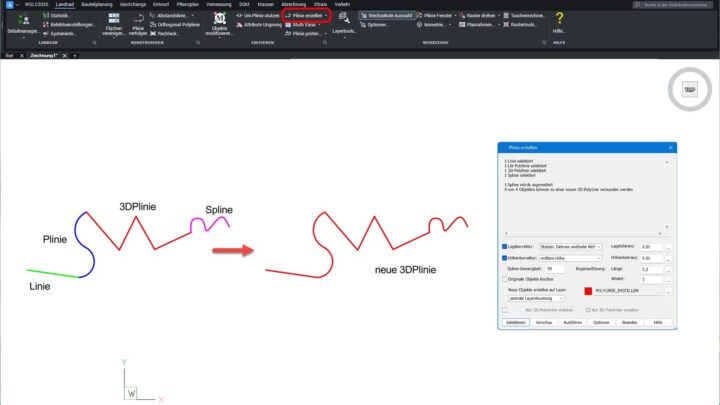
Task: Open the Detailmanager tool
Action: pos(23,24)
